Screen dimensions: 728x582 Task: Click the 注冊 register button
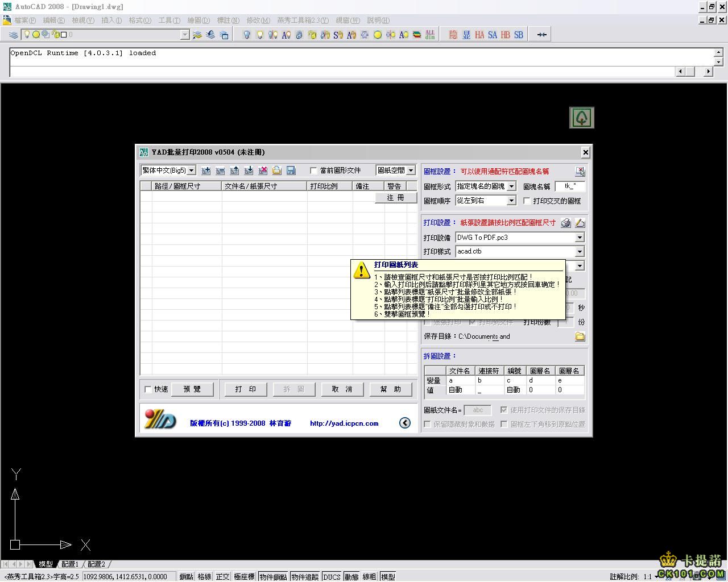(395, 198)
